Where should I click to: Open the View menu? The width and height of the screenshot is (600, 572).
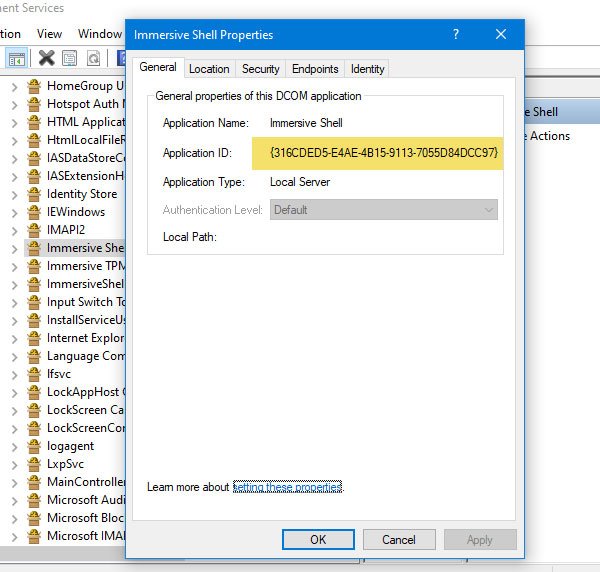pos(49,34)
